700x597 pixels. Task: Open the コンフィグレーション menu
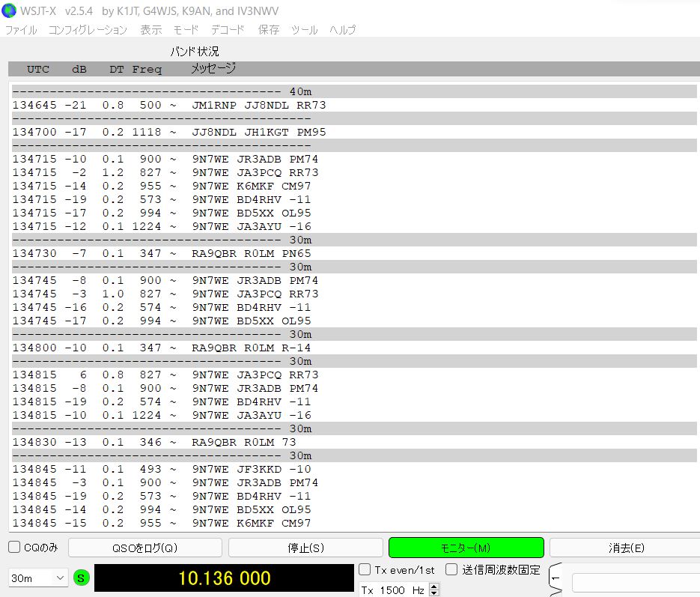(88, 30)
